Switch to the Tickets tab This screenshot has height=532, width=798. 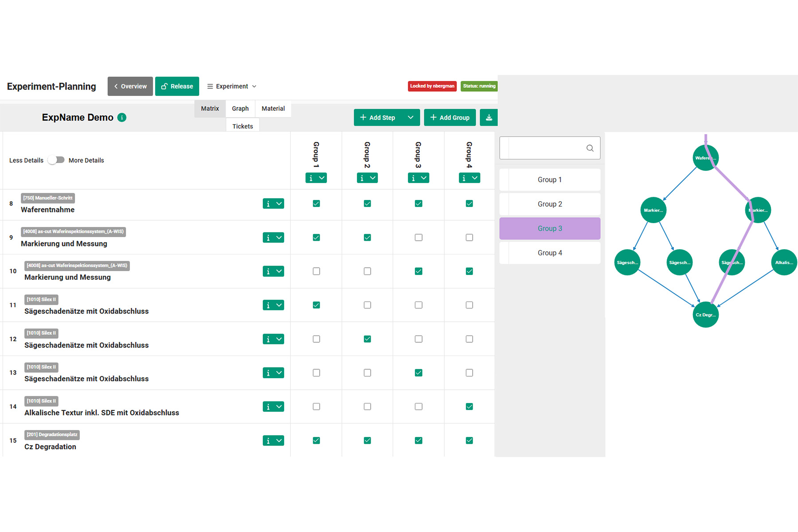243,126
